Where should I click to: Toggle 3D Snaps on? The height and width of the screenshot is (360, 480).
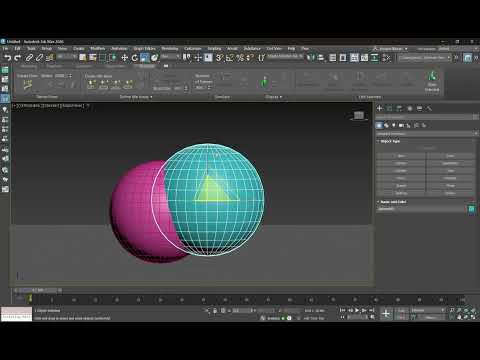tap(219, 58)
